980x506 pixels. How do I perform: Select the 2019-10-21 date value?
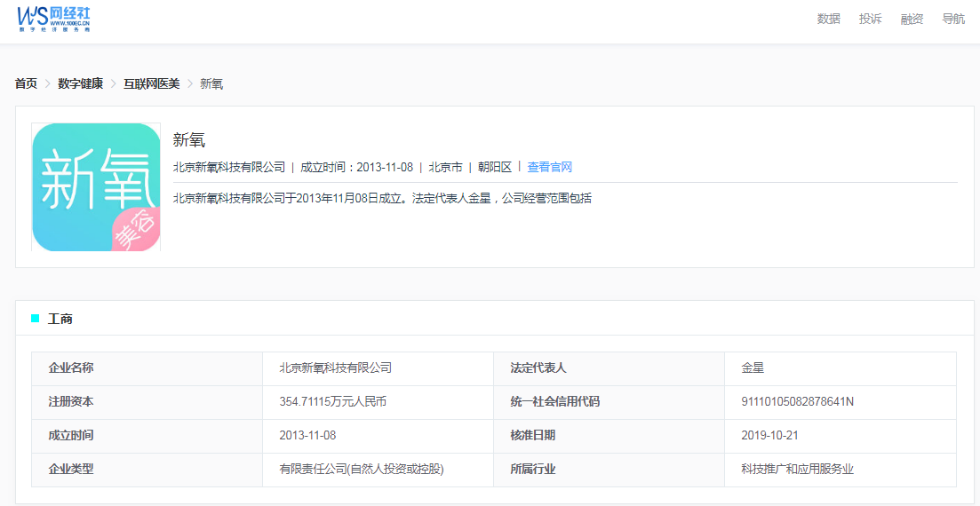point(769,435)
